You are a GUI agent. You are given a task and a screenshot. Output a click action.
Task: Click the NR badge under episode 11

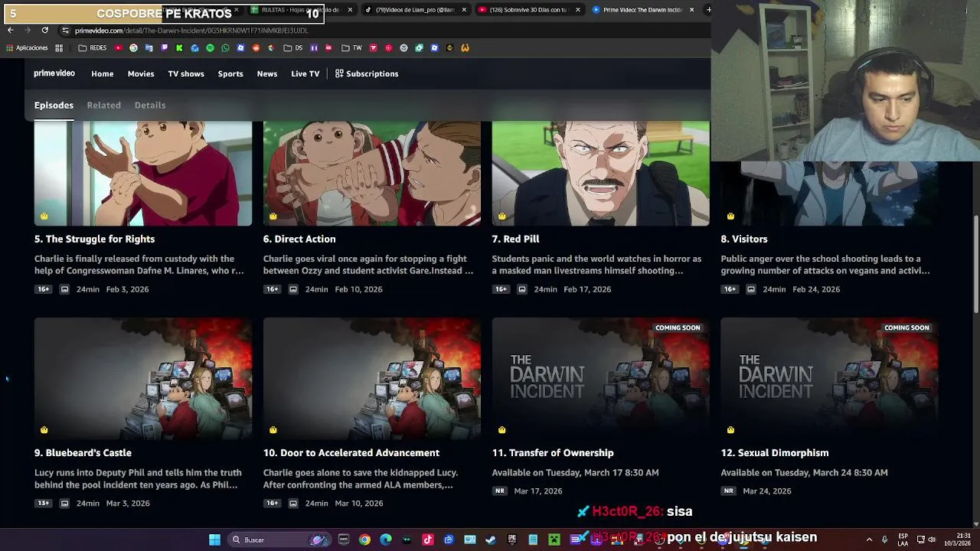499,491
